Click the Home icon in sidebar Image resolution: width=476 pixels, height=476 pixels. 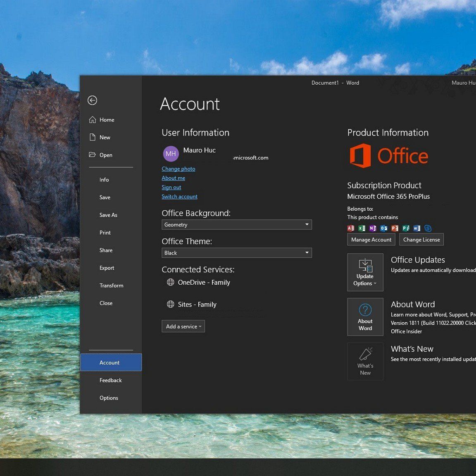(93, 120)
